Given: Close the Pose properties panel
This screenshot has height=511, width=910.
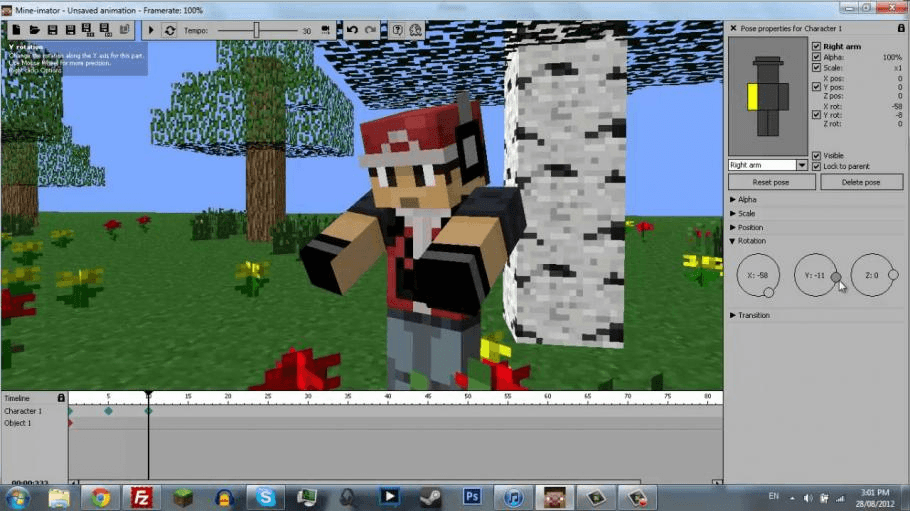Looking at the screenshot, I should [733, 28].
